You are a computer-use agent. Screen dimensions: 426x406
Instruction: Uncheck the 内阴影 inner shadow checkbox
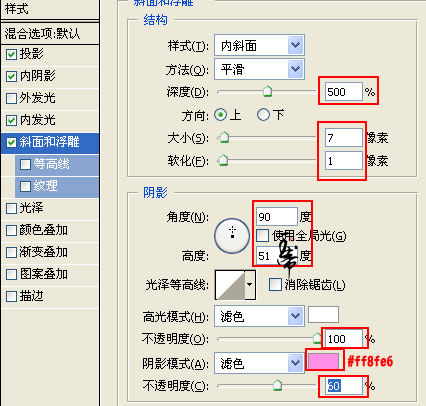11,76
